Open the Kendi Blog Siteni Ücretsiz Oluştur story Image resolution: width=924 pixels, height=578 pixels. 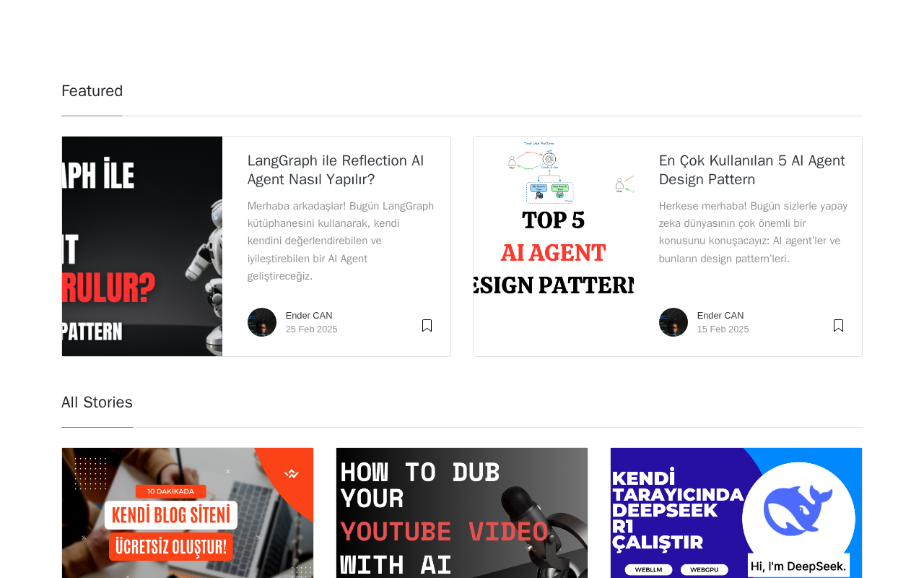click(188, 513)
